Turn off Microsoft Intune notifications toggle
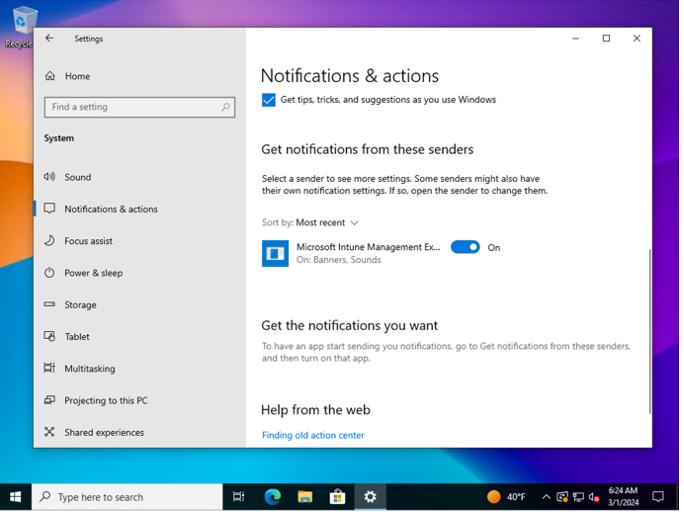The height and width of the screenshot is (516, 684). pyautogui.click(x=465, y=247)
